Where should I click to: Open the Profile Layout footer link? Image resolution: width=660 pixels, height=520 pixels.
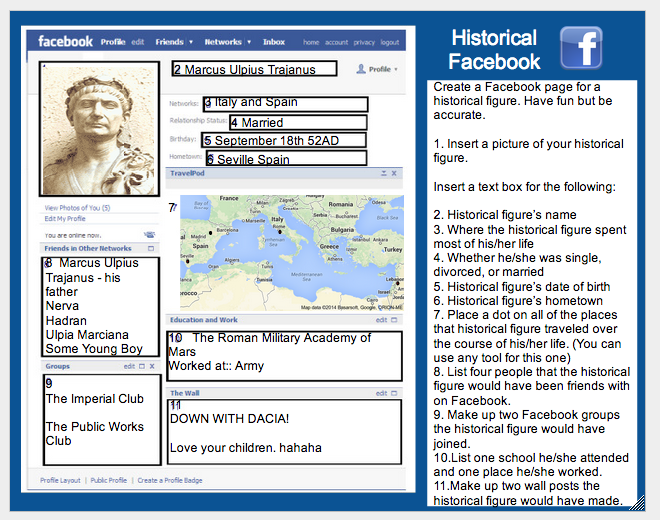[60, 480]
